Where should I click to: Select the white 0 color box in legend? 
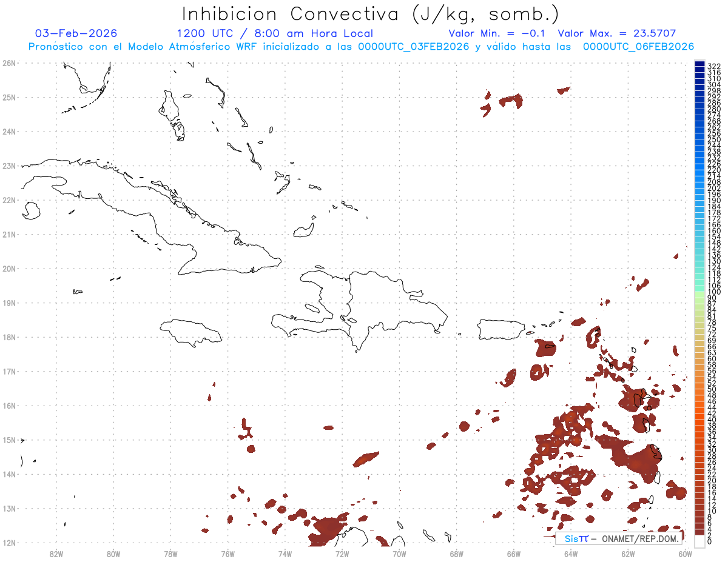click(x=699, y=541)
